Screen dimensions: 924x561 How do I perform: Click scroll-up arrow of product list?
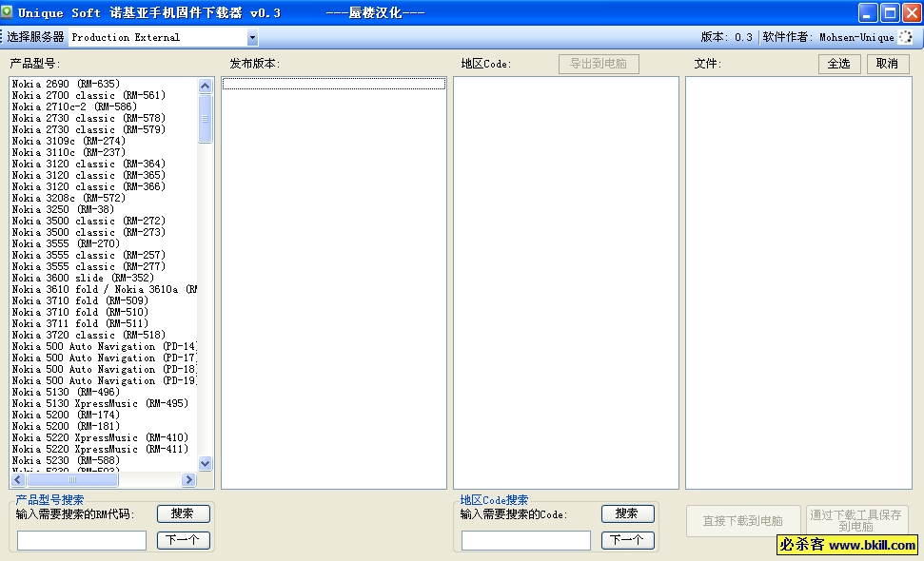(x=206, y=86)
